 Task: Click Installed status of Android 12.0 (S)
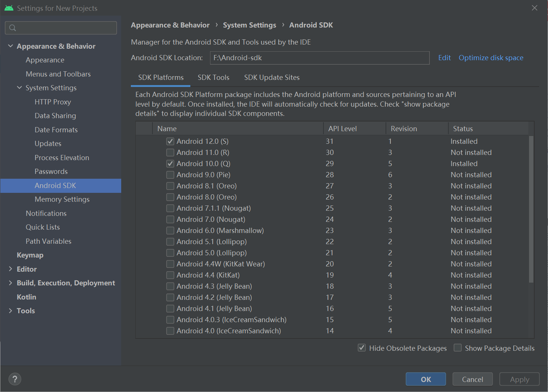click(464, 141)
